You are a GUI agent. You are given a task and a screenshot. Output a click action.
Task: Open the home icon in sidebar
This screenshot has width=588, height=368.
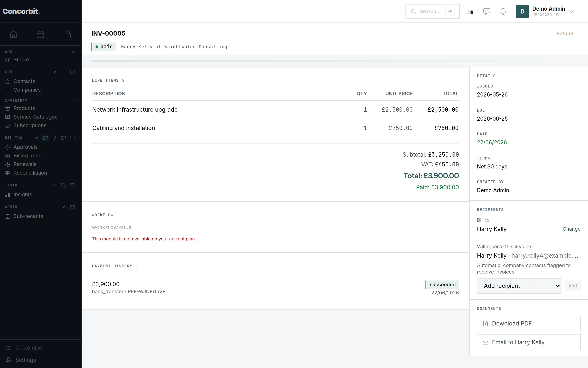[x=13, y=34]
